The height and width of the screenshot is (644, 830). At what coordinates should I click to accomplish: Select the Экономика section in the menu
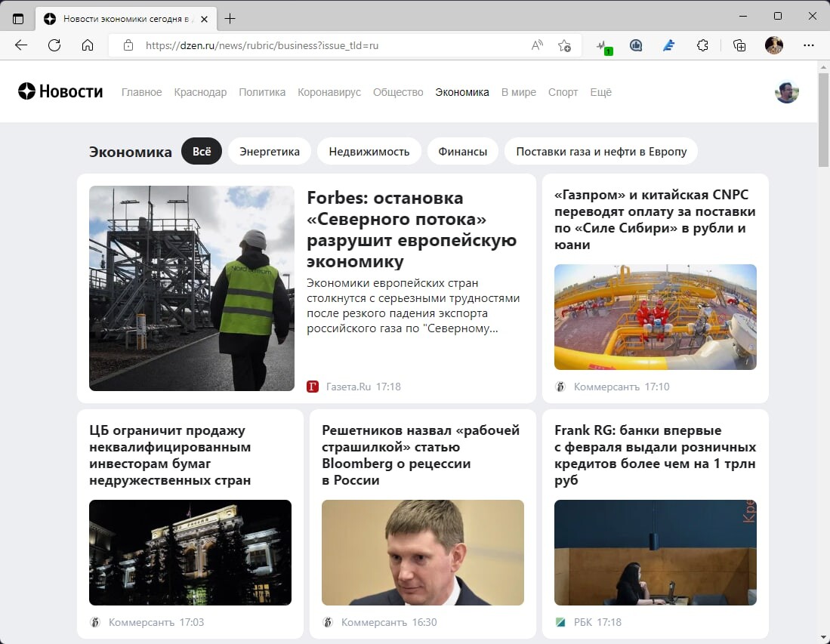pos(462,92)
